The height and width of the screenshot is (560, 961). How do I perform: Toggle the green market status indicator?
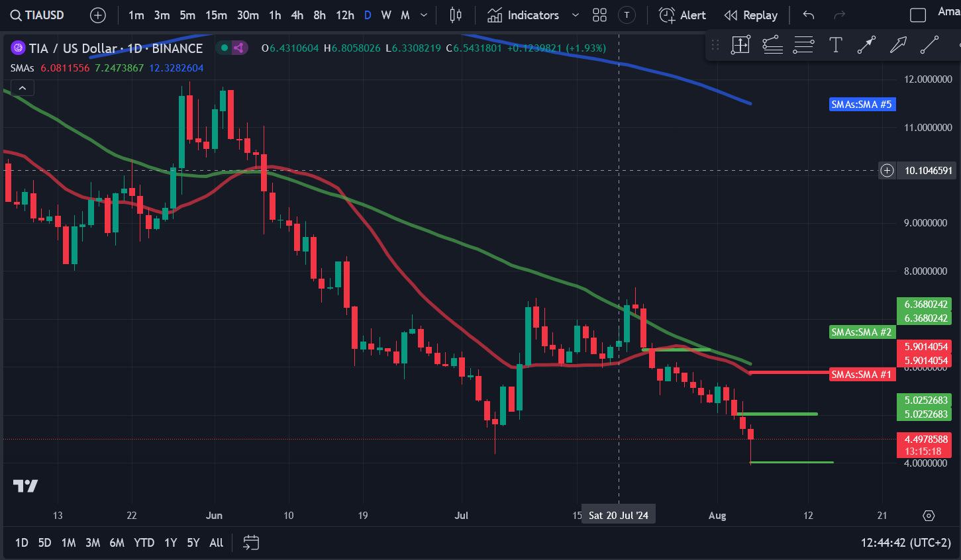(225, 48)
